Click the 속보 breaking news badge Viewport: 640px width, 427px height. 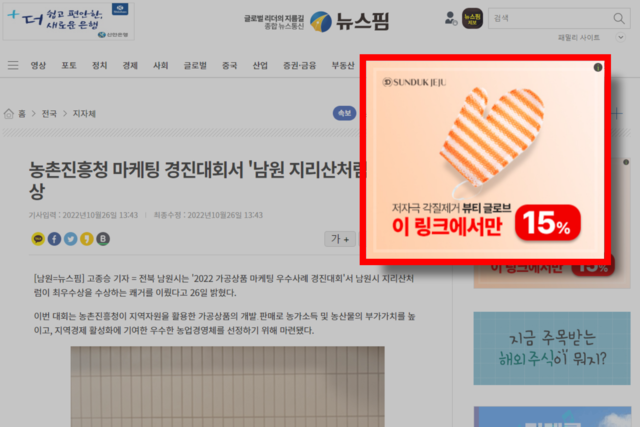344,113
